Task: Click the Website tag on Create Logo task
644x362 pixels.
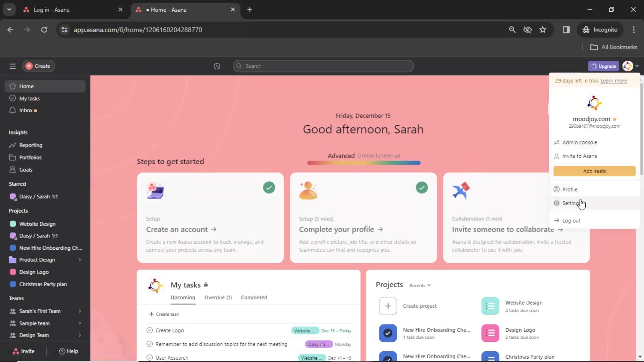Action: click(305, 331)
